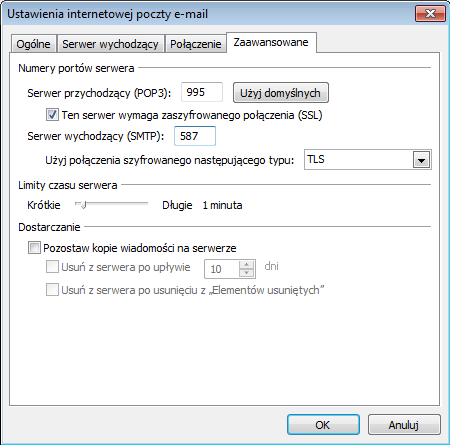
Task: Confirm settings with the OK button
Action: point(323,425)
